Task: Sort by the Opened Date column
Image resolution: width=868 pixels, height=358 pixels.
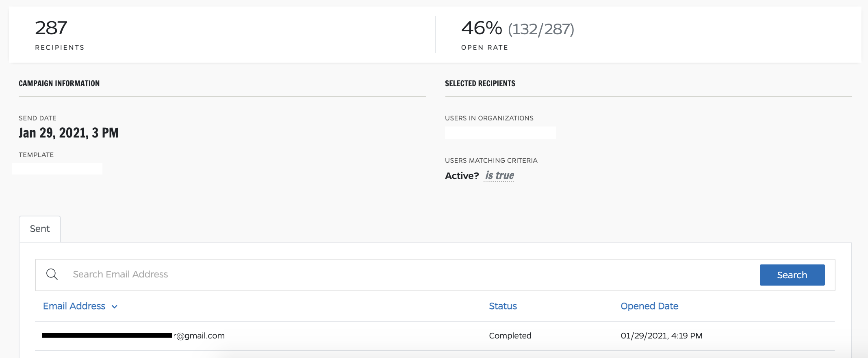Action: coord(649,306)
